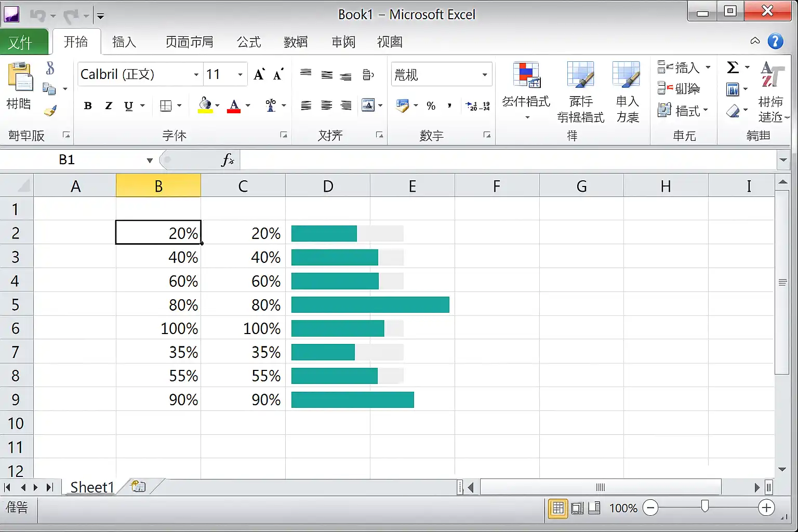Open Excel Help with the question mark
Screen dimensions: 798x532
coord(776,41)
